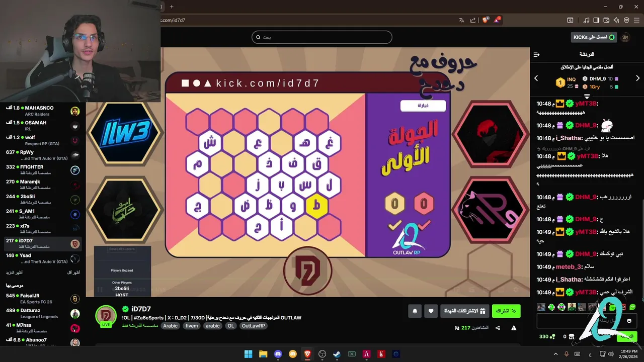
Task: Click the gift subscriptions button
Action: 464,311
